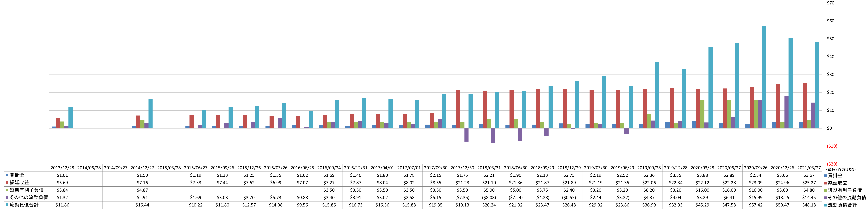Select the $5.69 deferred revenue cell
This screenshot has height=209, width=868.
pos(62,183)
